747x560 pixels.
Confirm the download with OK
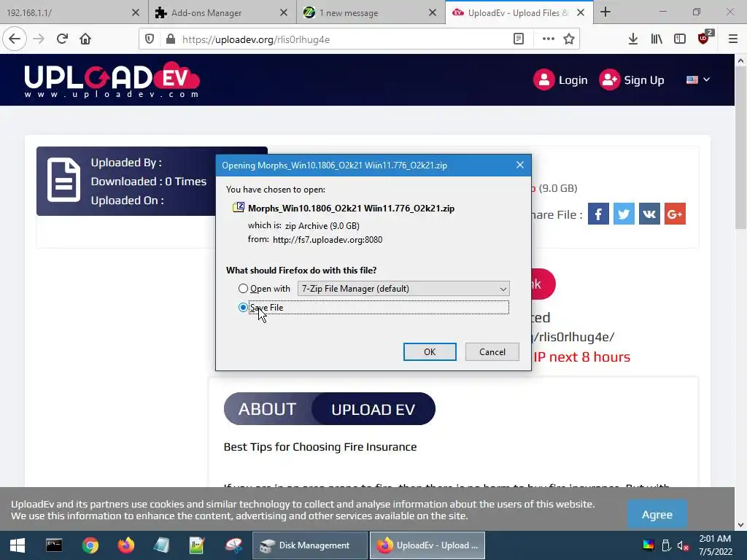(430, 352)
